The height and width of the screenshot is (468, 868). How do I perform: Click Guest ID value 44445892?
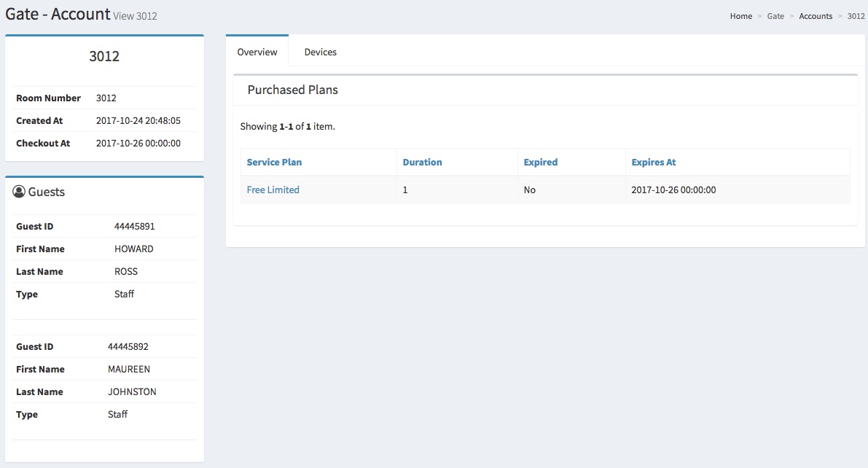(128, 346)
